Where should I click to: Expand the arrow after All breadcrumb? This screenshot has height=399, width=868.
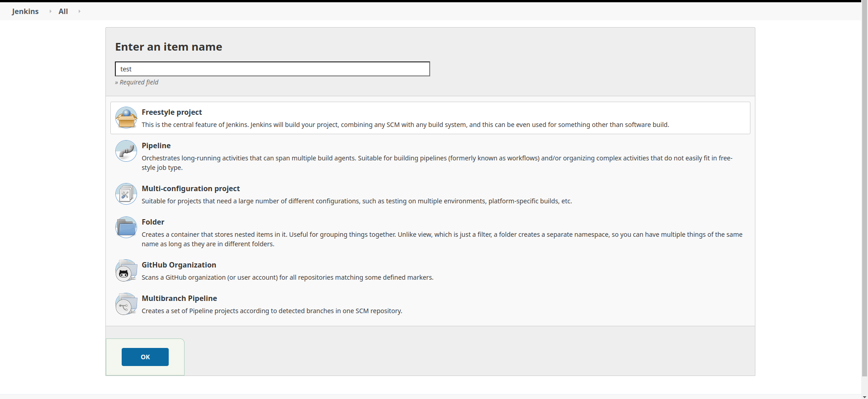(79, 11)
